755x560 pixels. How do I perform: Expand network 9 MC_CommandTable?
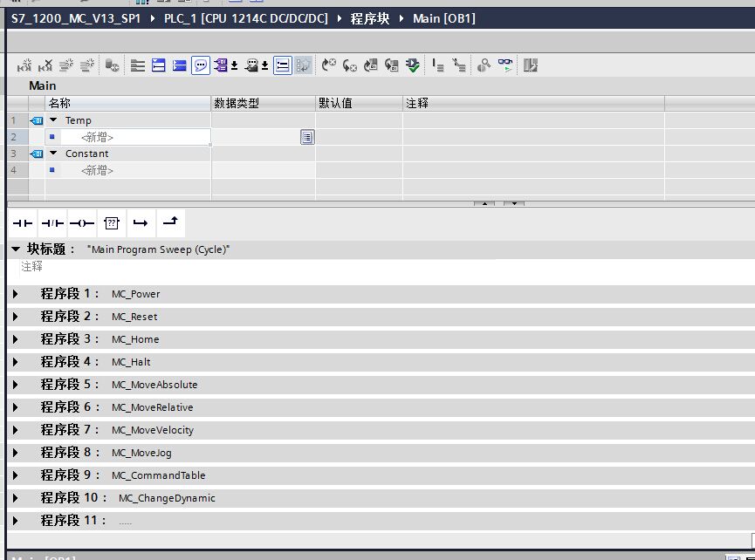(x=16, y=475)
